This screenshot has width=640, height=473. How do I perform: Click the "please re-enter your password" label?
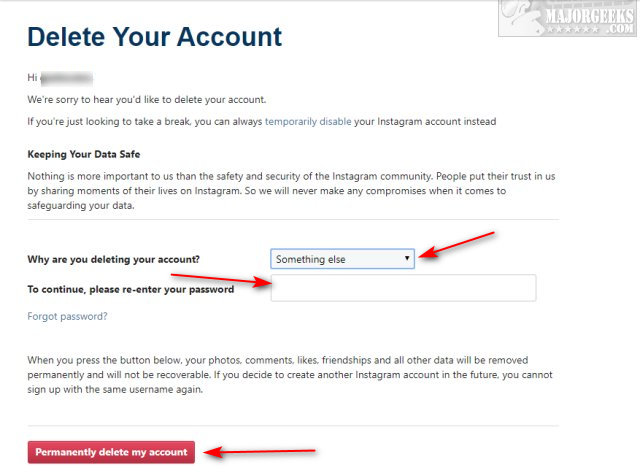coord(130,289)
